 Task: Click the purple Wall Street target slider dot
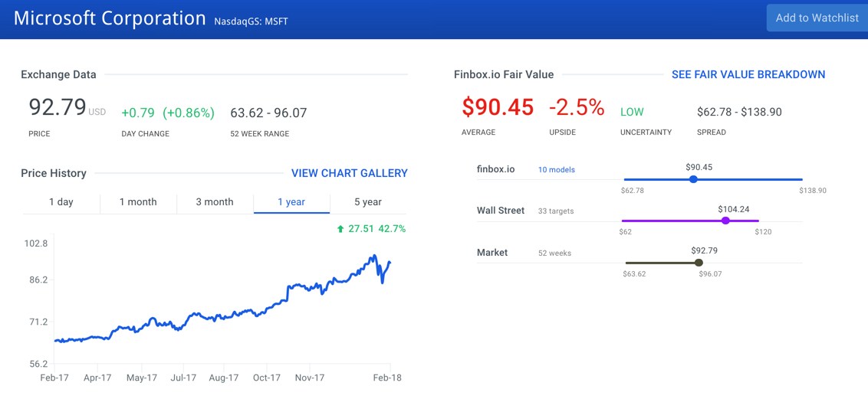(725, 221)
